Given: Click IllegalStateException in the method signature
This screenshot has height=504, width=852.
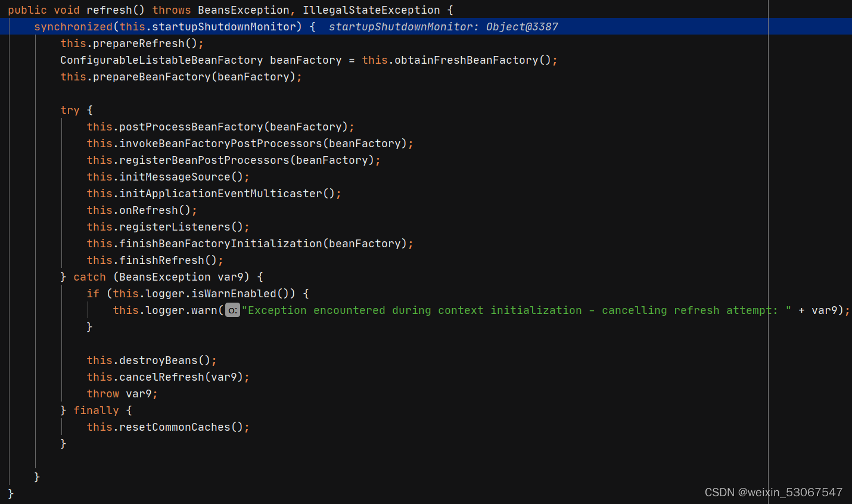Looking at the screenshot, I should [371, 10].
